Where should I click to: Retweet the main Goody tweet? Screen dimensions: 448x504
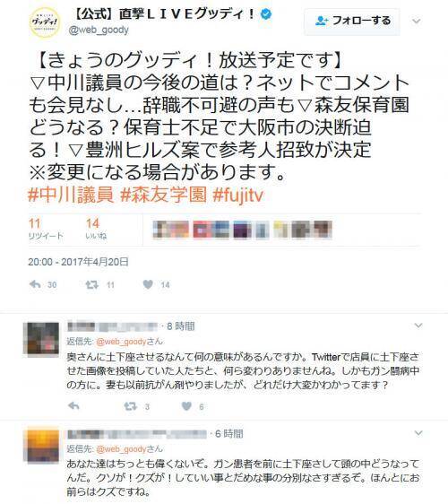pos(92,285)
